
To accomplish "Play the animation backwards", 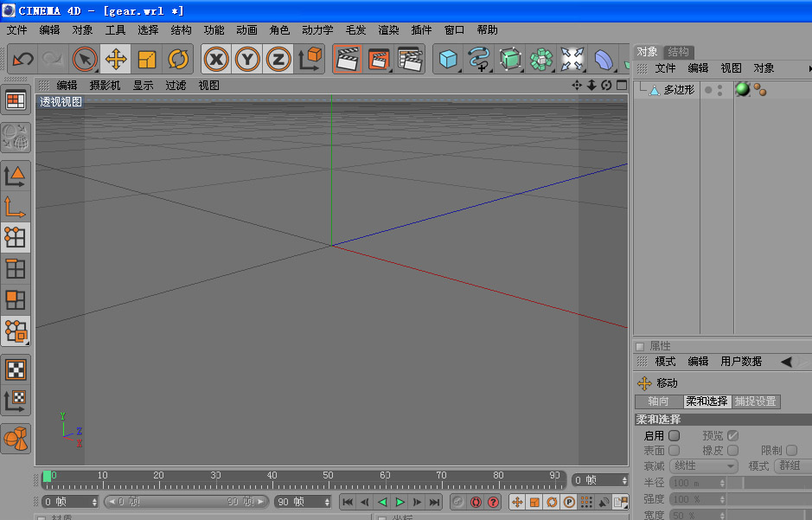I will tap(382, 502).
